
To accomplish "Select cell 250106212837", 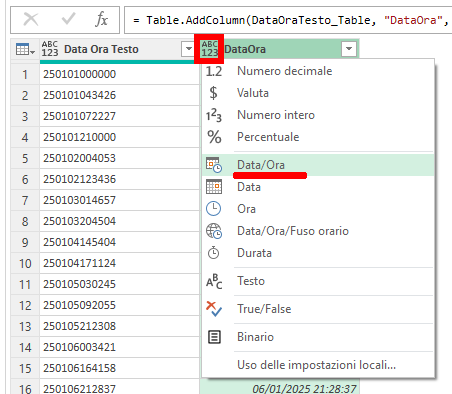I will click(x=119, y=387).
